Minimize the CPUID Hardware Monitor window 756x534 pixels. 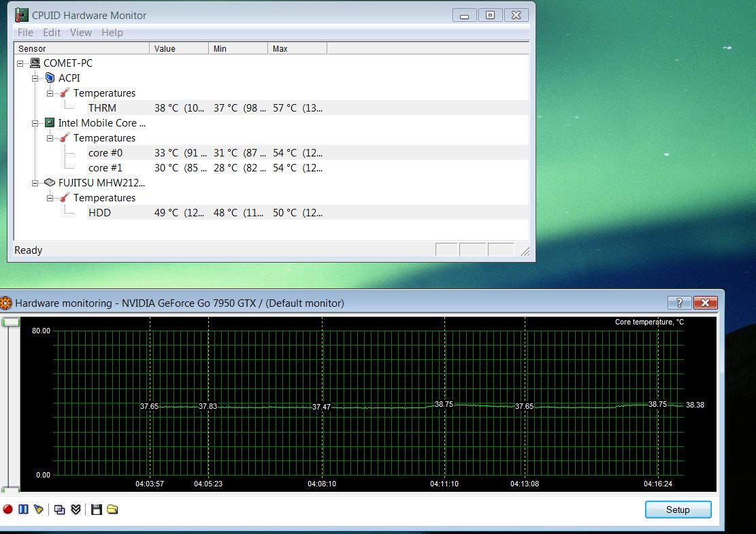(464, 15)
